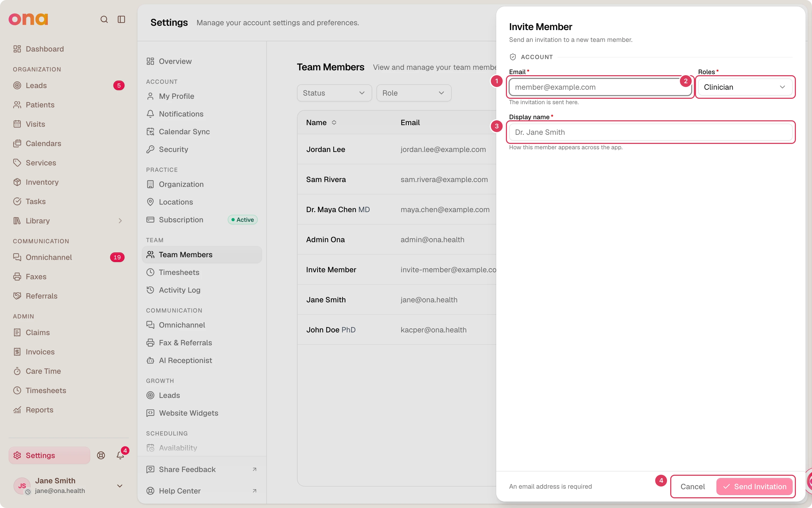
Task: Open the Visits page
Action: 68,124
